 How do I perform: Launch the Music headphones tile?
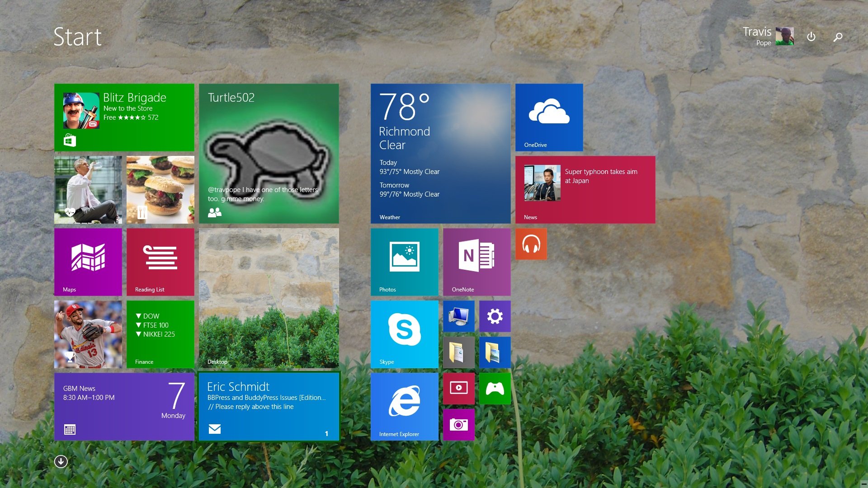tap(531, 244)
